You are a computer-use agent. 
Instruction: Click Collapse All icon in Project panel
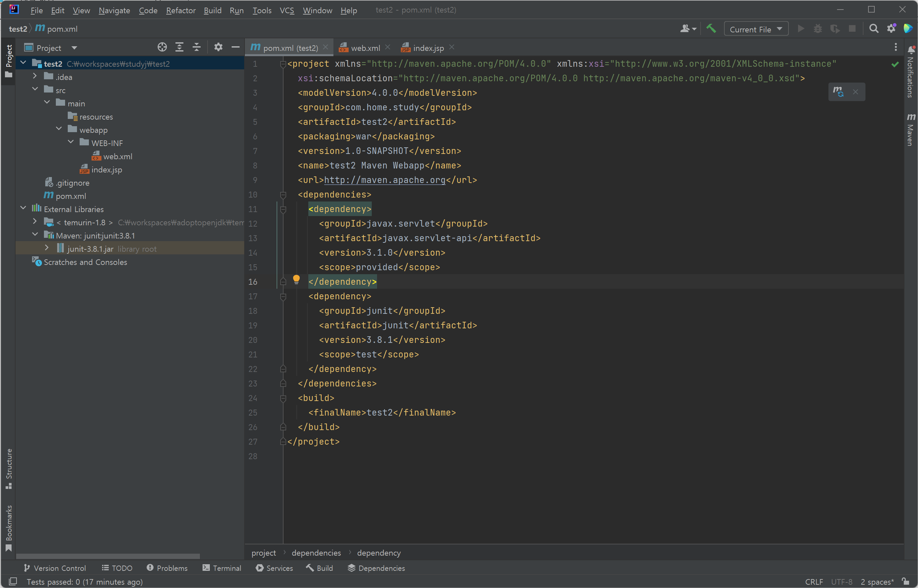[196, 47]
